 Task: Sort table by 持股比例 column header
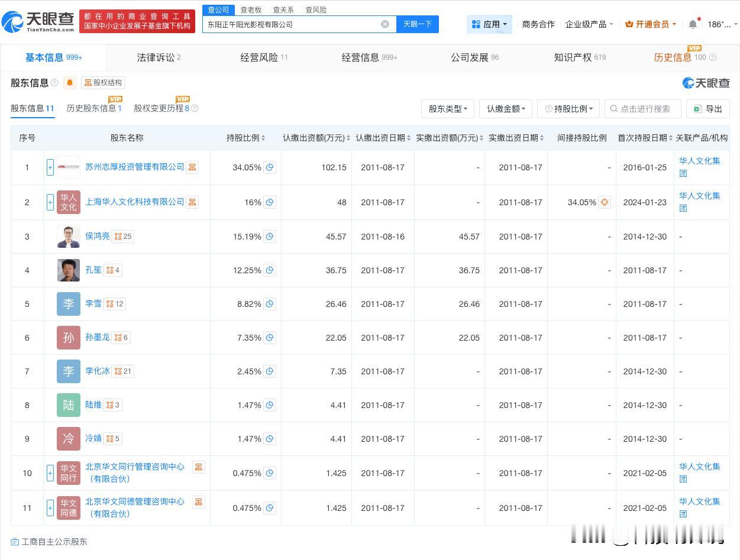click(245, 138)
